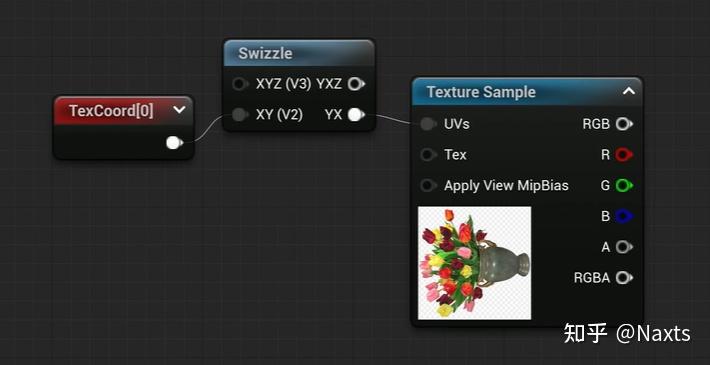Screen dimensions: 710x365
Task: Click the Swizzle XY (V2) input pin
Action: [x=240, y=115]
